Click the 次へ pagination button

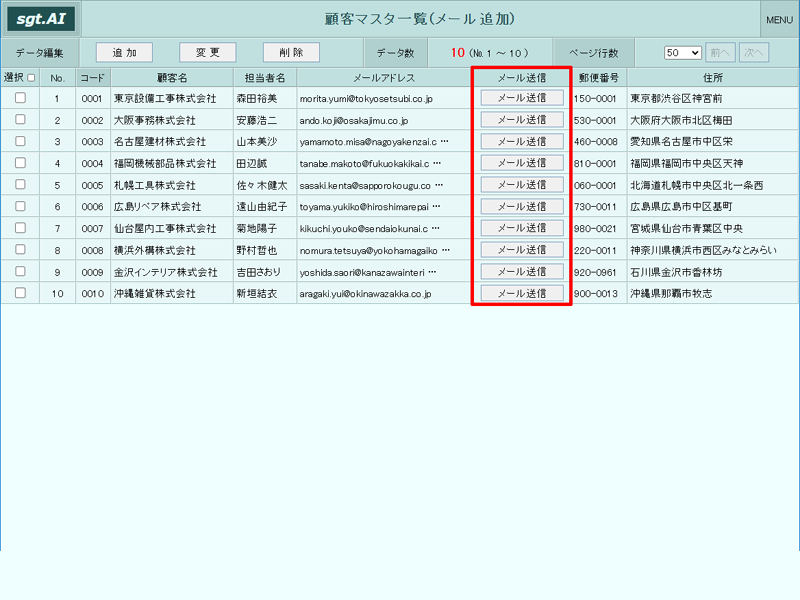point(754,53)
